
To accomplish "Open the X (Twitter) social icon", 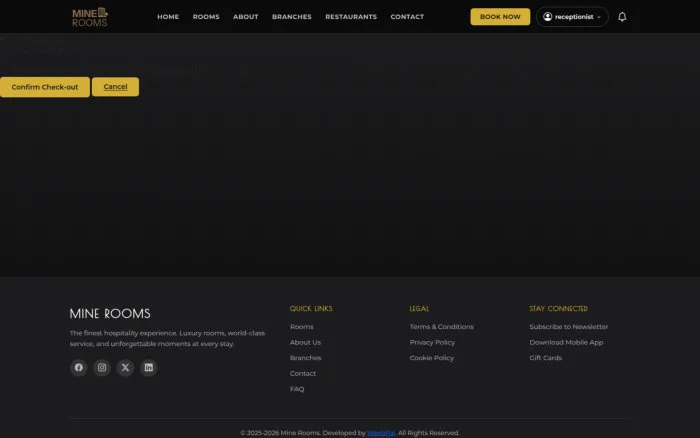I will coord(125,367).
